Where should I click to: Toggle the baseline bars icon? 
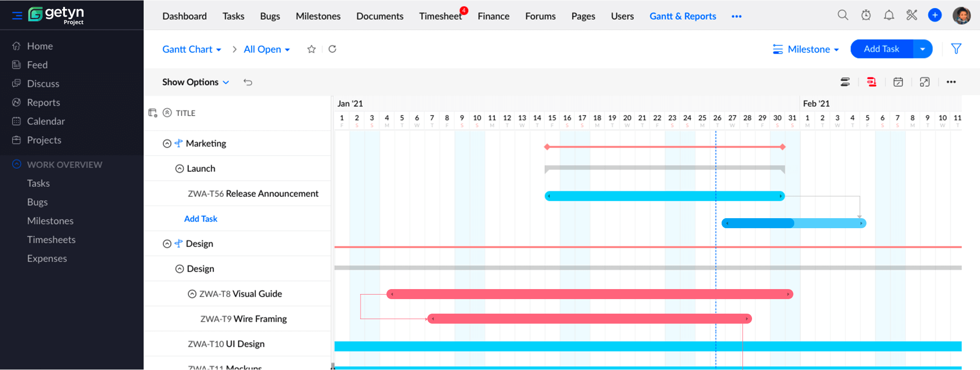845,82
